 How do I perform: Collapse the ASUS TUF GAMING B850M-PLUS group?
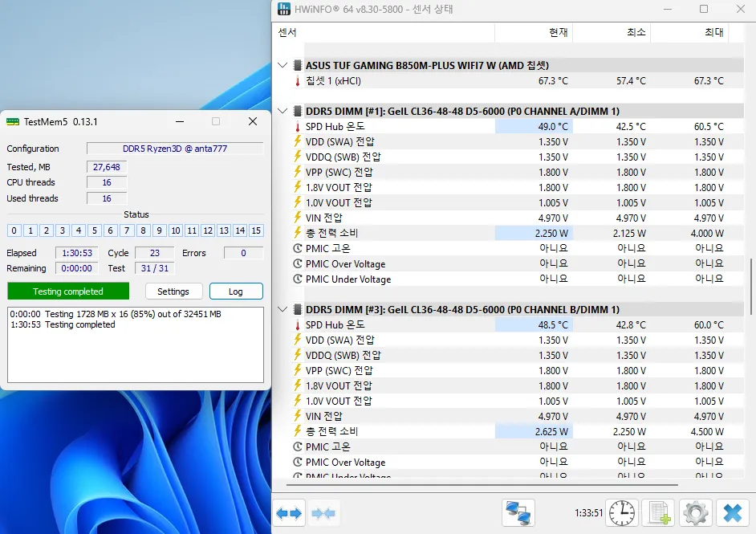(282, 65)
